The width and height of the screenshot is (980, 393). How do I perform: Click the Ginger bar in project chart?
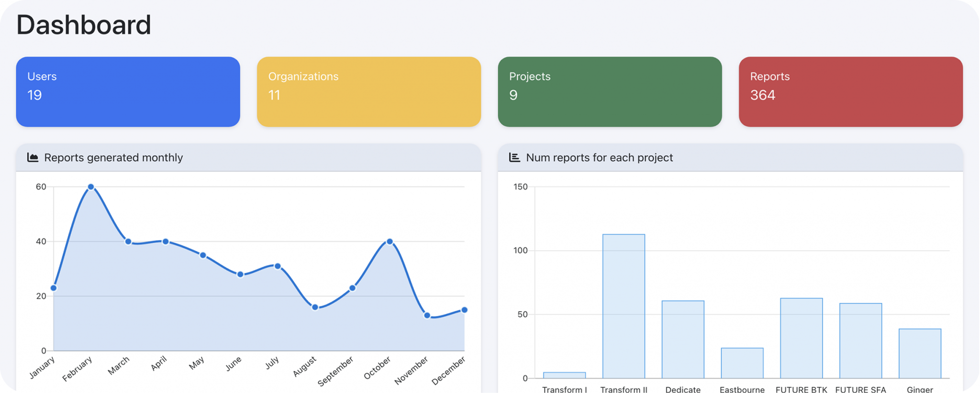[x=920, y=353]
